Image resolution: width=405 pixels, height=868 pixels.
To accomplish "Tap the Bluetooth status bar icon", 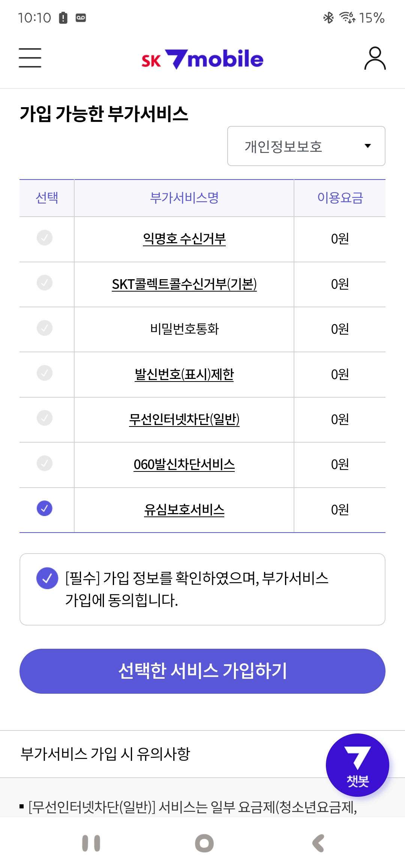I will click(328, 18).
